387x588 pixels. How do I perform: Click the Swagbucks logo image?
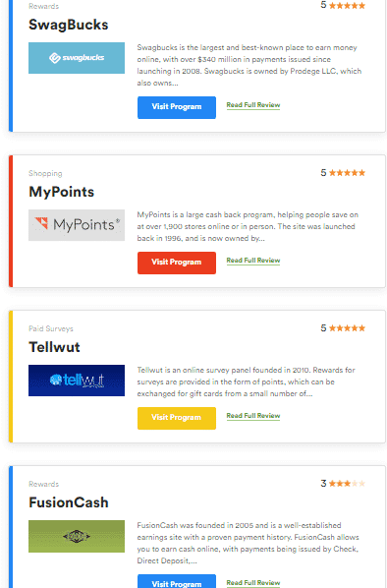tap(77, 58)
